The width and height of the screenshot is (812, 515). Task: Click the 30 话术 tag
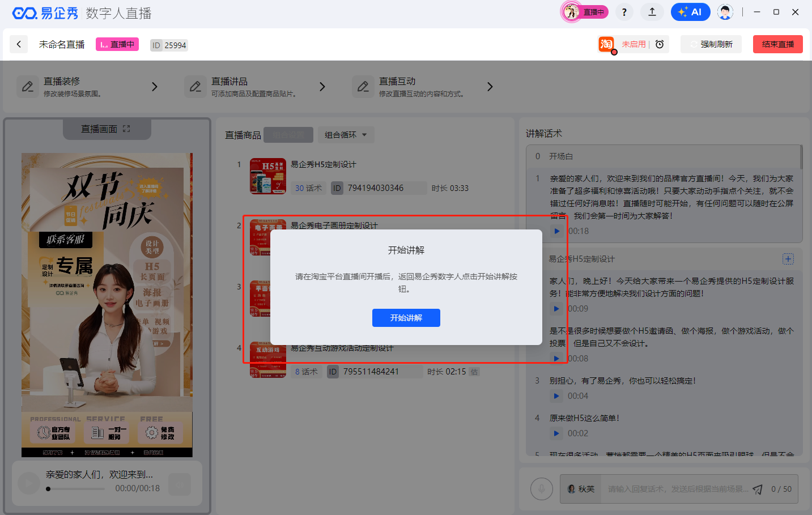(x=308, y=188)
